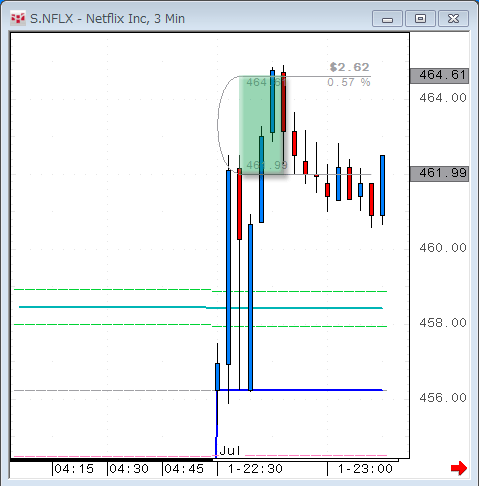479x486 pixels.
Task: Click the 456.00 price axis label
Action: click(x=443, y=398)
